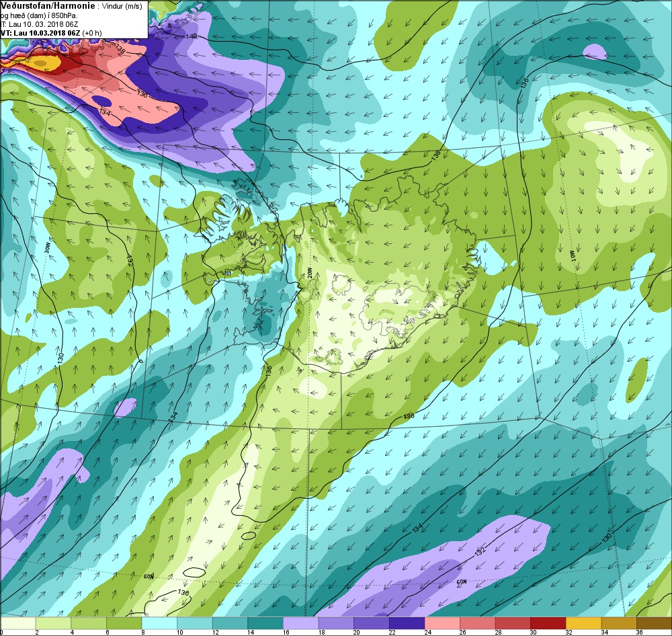Click legend value '36'

tap(640, 632)
